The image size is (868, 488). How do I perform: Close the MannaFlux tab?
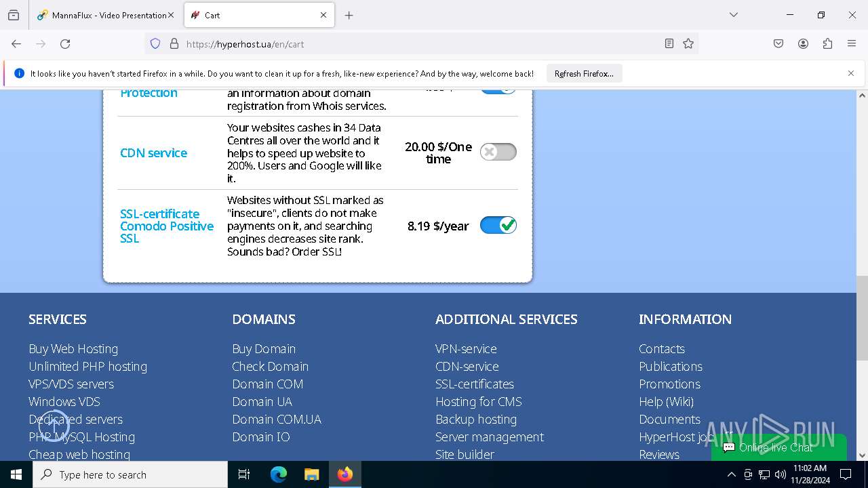tap(170, 15)
